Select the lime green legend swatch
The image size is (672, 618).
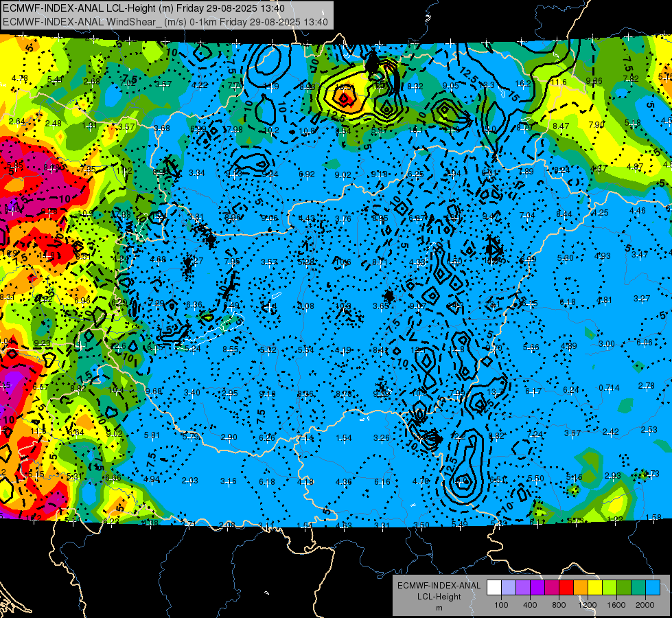coord(610,588)
